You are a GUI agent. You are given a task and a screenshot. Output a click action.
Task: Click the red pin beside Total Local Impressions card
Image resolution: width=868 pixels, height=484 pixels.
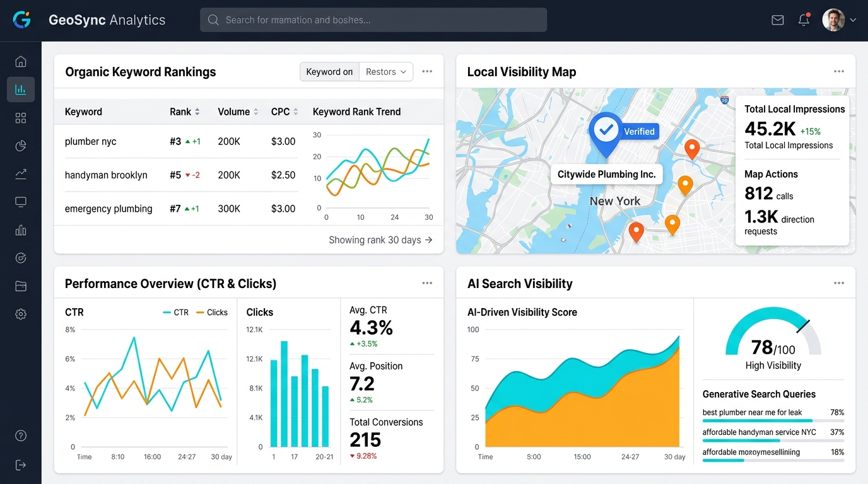[692, 149]
